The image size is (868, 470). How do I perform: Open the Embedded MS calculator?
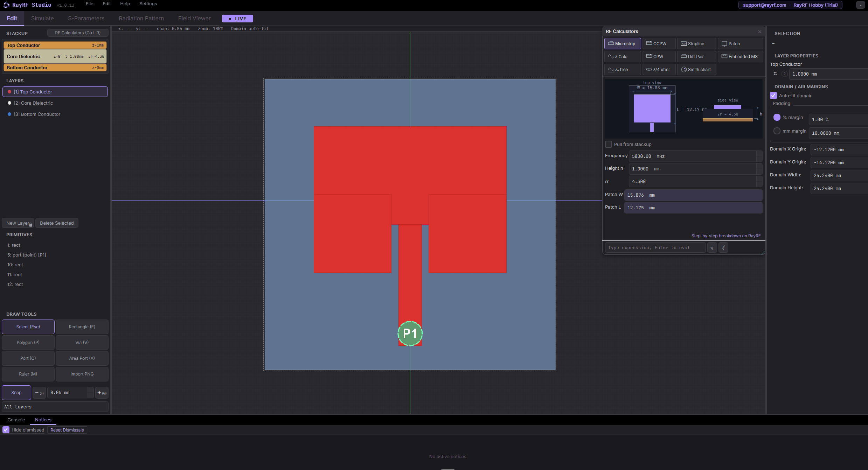pos(740,56)
